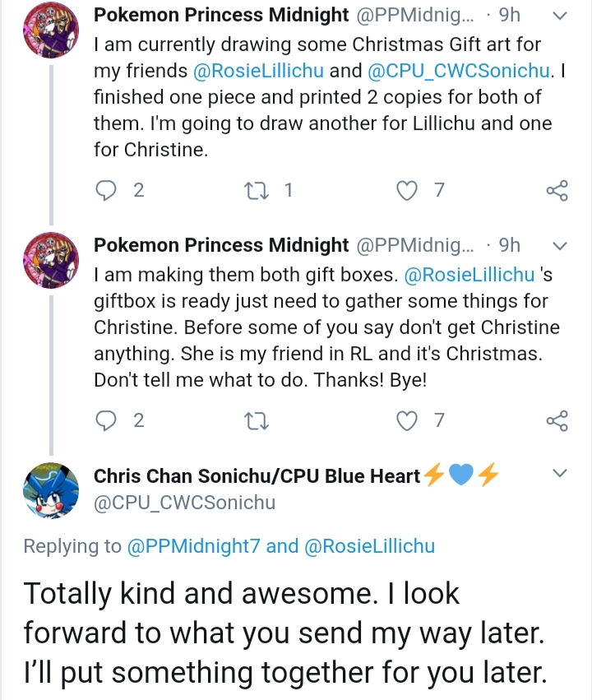Open Chris Chan Sonichu/CPU Blue Heart profile name
Screen dimensions: 592x700
coord(257,476)
